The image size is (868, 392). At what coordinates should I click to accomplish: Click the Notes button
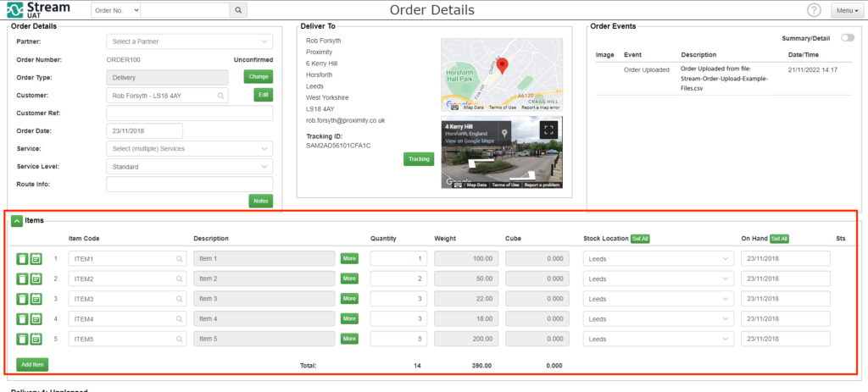pos(261,201)
